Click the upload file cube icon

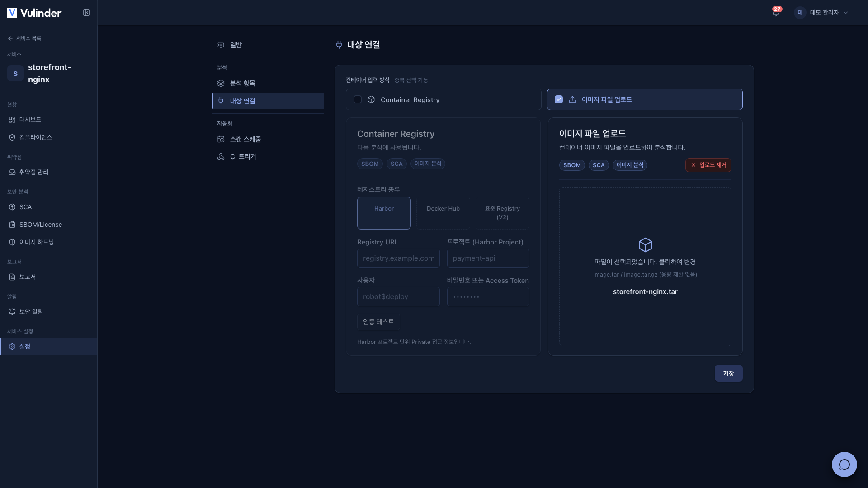(645, 245)
